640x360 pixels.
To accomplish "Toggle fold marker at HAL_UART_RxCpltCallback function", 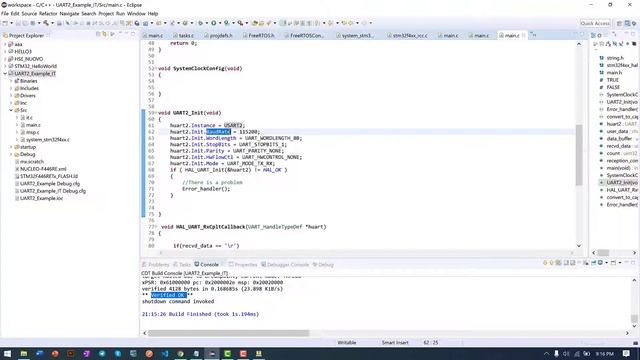I will 156,227.
